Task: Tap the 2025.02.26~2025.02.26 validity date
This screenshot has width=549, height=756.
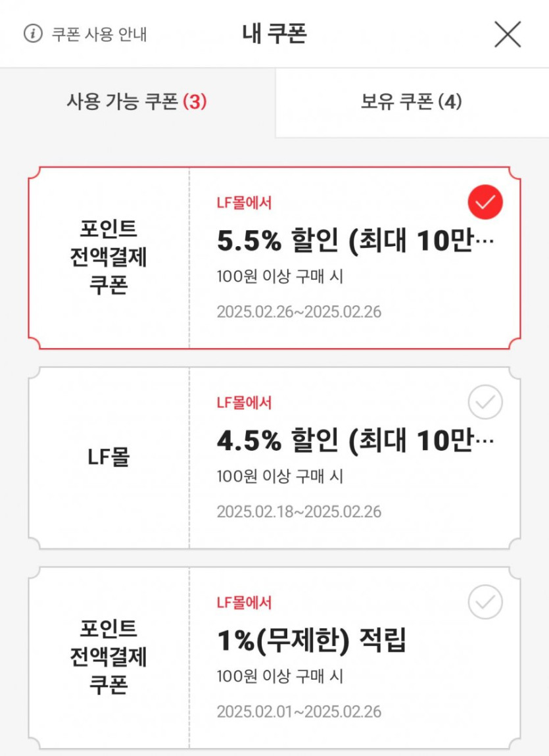Action: 299,311
